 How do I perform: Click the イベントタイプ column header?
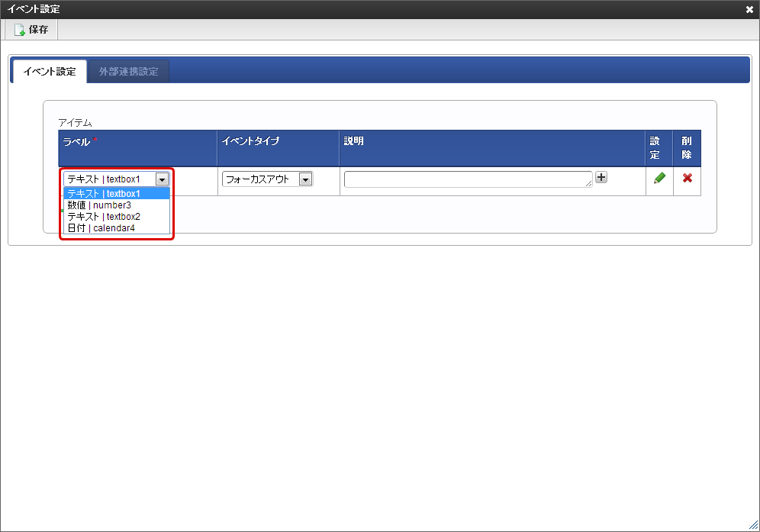tap(279, 148)
